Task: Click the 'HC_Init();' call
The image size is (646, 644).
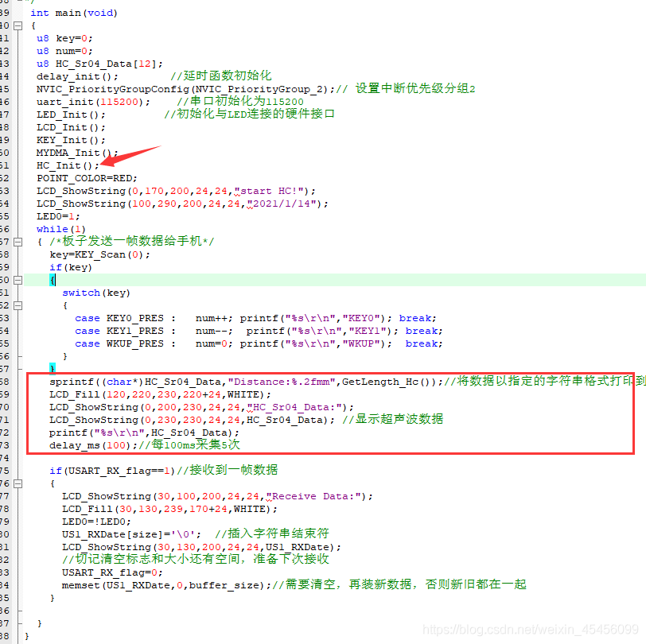Action: click(x=68, y=165)
